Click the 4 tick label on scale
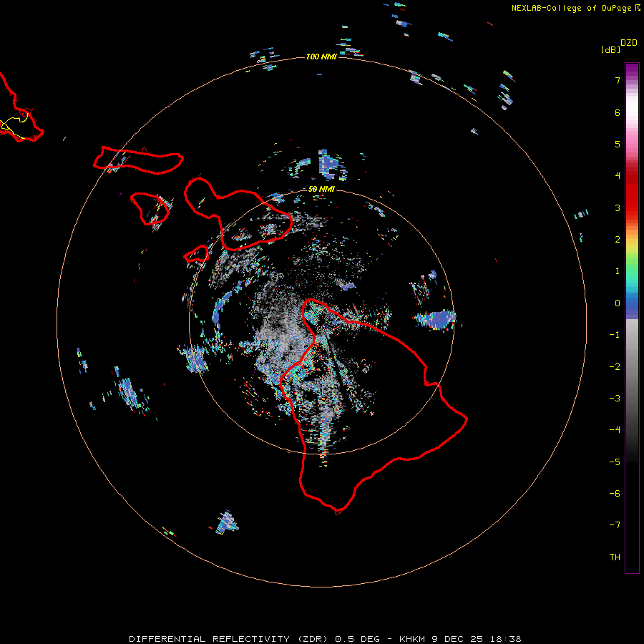Image resolution: width=644 pixels, height=644 pixels. point(618,176)
